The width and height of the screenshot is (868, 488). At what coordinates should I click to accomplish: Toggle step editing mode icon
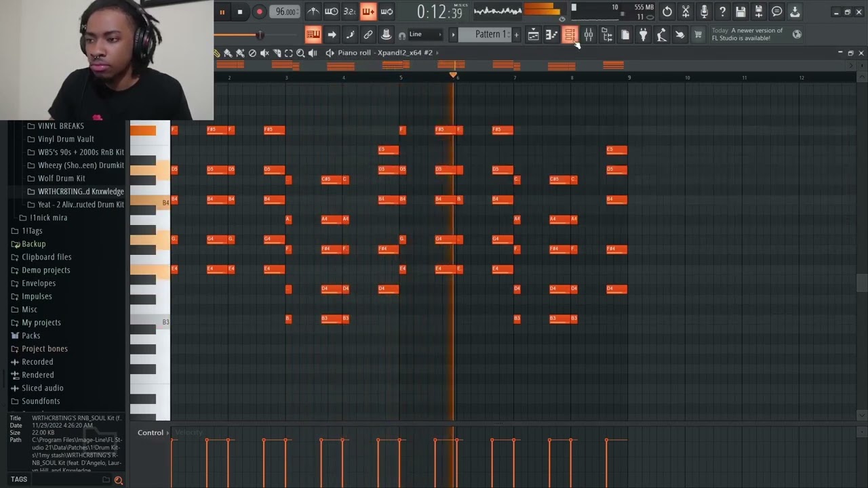click(x=350, y=35)
